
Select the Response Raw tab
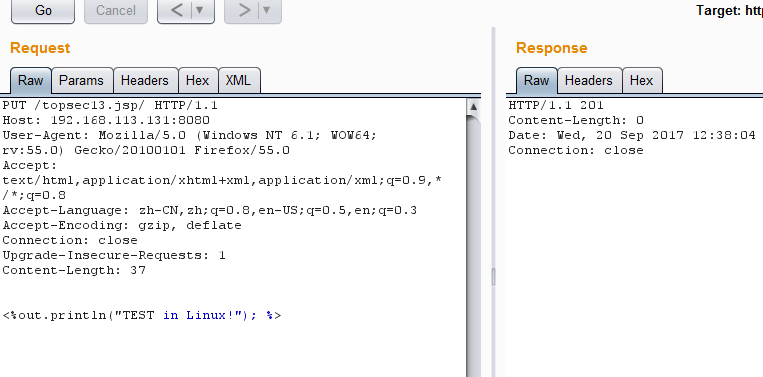pyautogui.click(x=536, y=80)
